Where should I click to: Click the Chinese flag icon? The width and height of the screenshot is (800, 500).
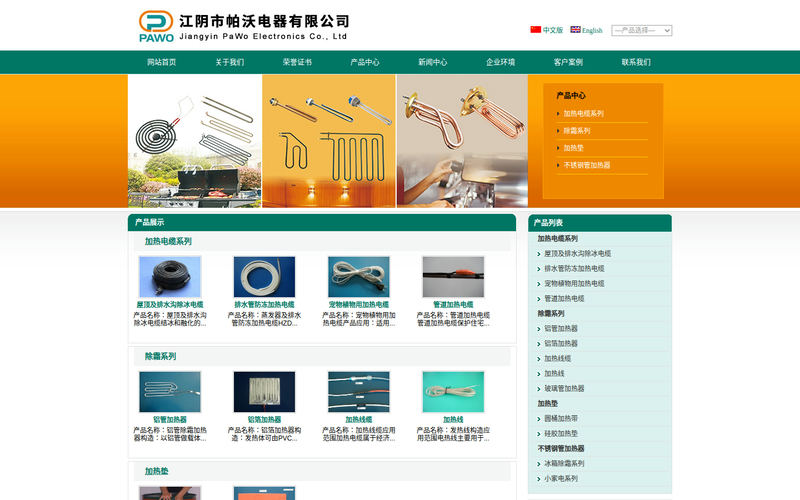pos(535,30)
